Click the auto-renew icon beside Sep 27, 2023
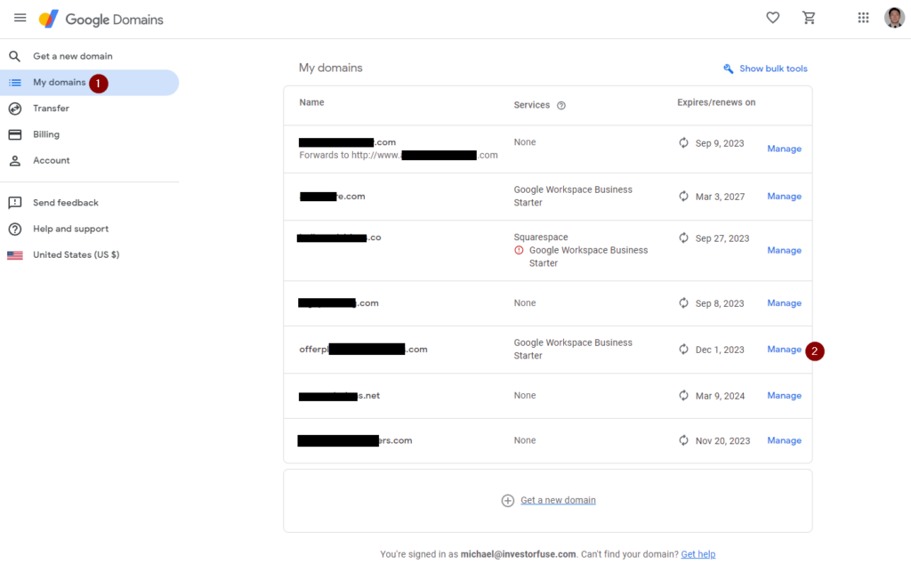Screen dimensions: 911x588 click(x=684, y=238)
